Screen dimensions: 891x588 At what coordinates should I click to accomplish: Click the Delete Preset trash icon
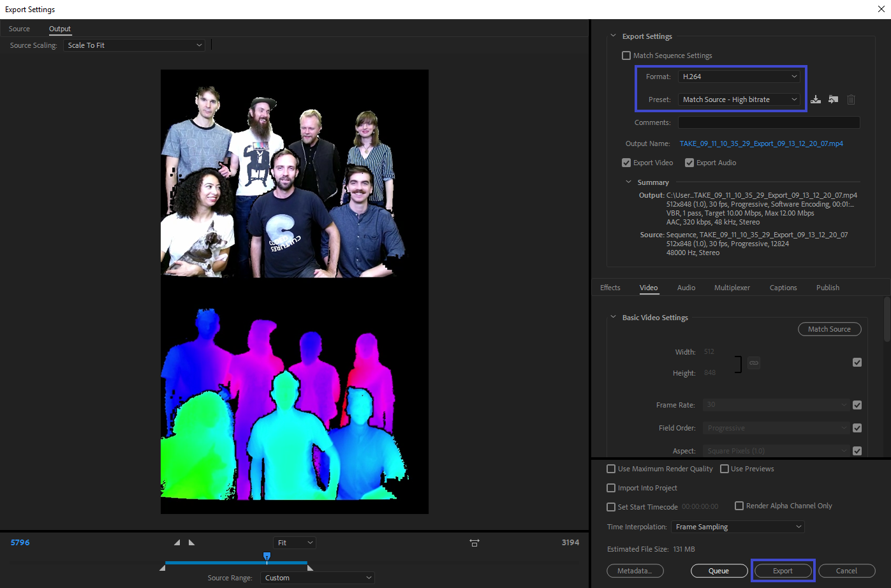[851, 99]
